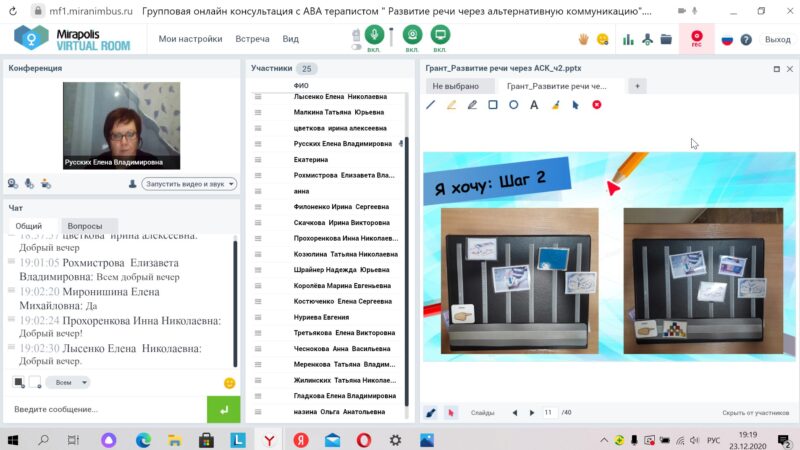800x450 pixels.
Task: Select the pencil drawing tool
Action: (x=472, y=105)
